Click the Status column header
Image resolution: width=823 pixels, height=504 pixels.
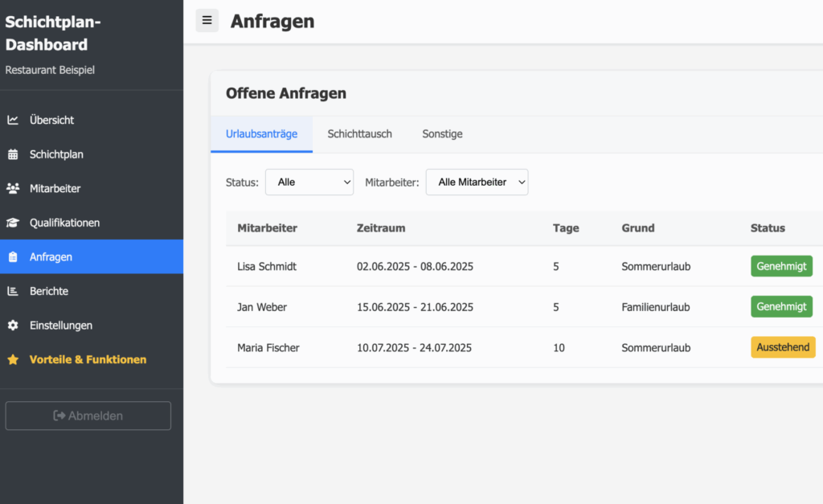pyautogui.click(x=768, y=227)
